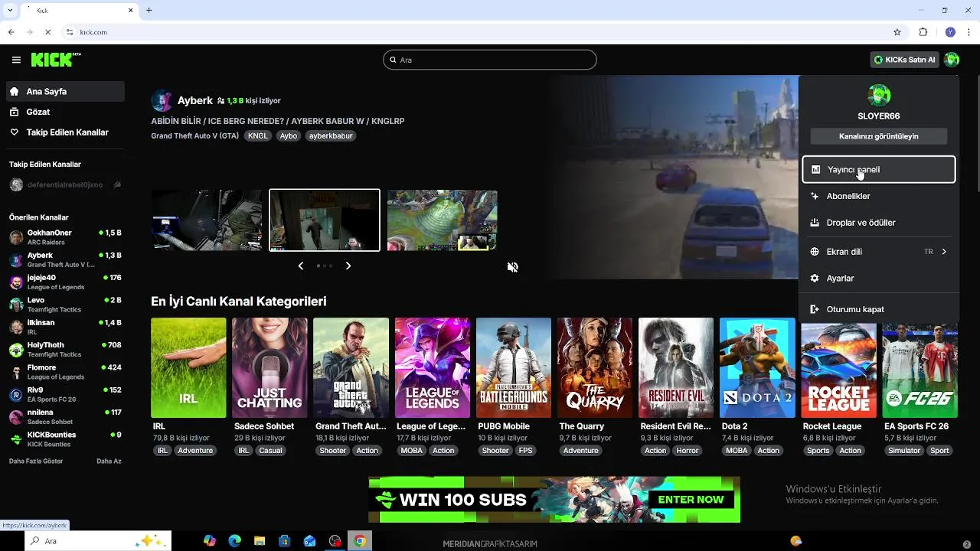Click the Droplar gift icon

point(815,223)
